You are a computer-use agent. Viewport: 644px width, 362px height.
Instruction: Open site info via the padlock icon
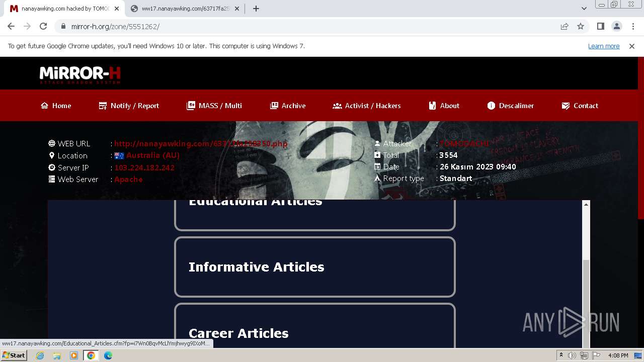coord(63,27)
